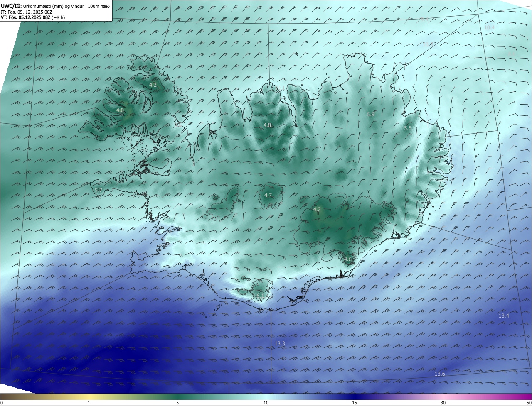Image resolution: width=532 pixels, height=406 pixels.
Task: Click the 4.8 value label in north Iceland
Action: pos(267,125)
